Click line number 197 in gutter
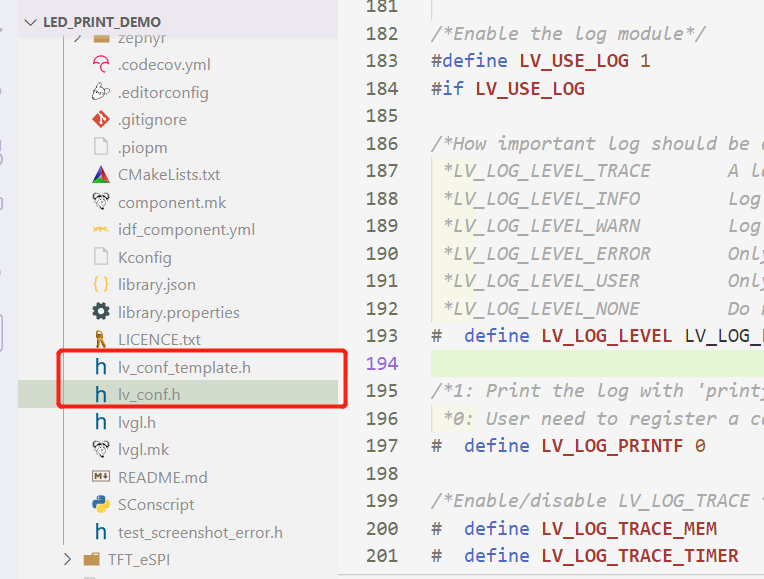764x579 pixels. pos(382,446)
